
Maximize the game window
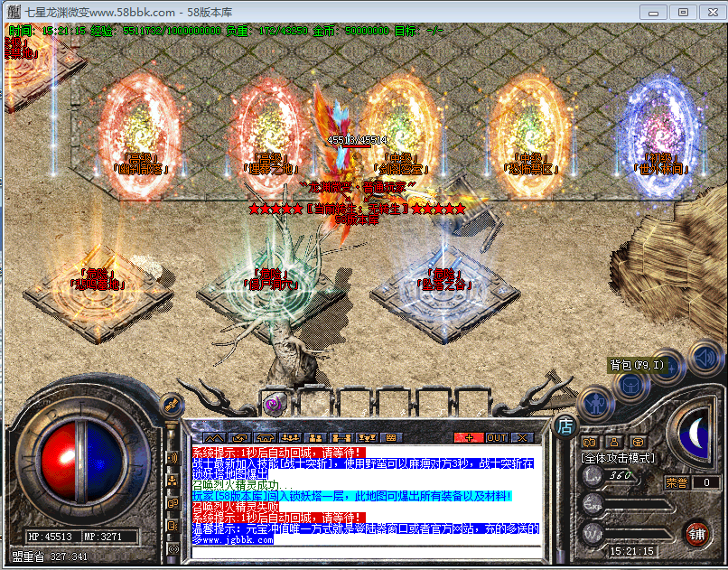pos(683,12)
